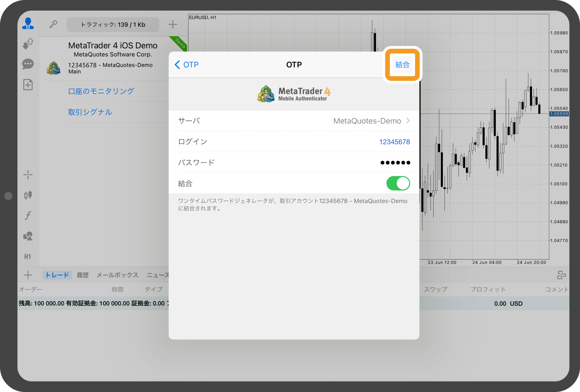580x392 pixels.
Task: Open the trade arrows icon in sidebar
Action: click(x=28, y=44)
